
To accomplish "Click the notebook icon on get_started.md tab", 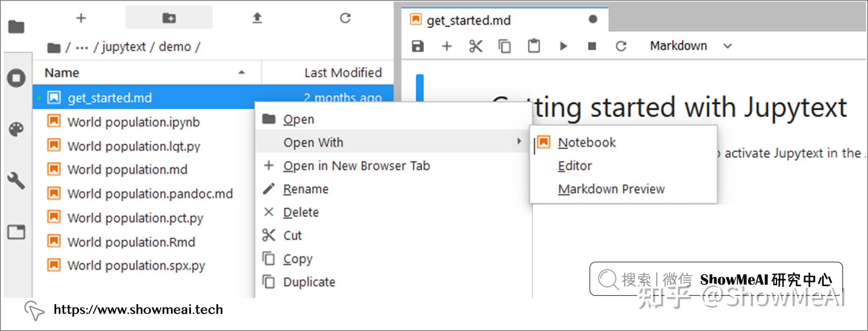I will coord(415,19).
